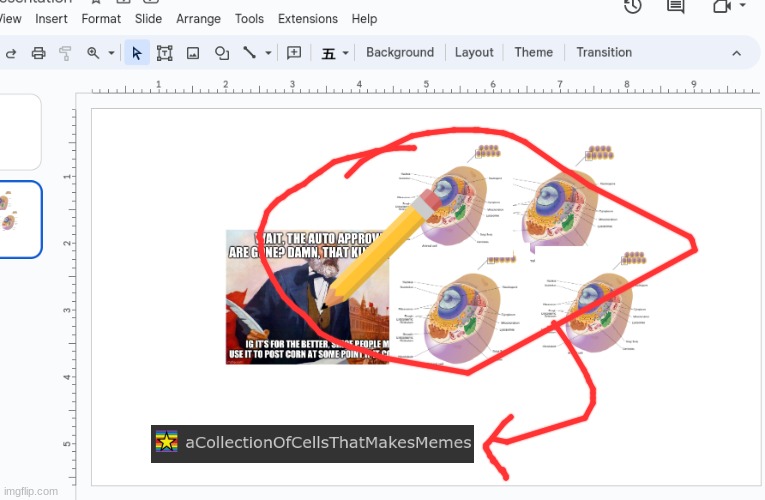Open the version history clock icon
The image size is (765, 500).
click(633, 6)
